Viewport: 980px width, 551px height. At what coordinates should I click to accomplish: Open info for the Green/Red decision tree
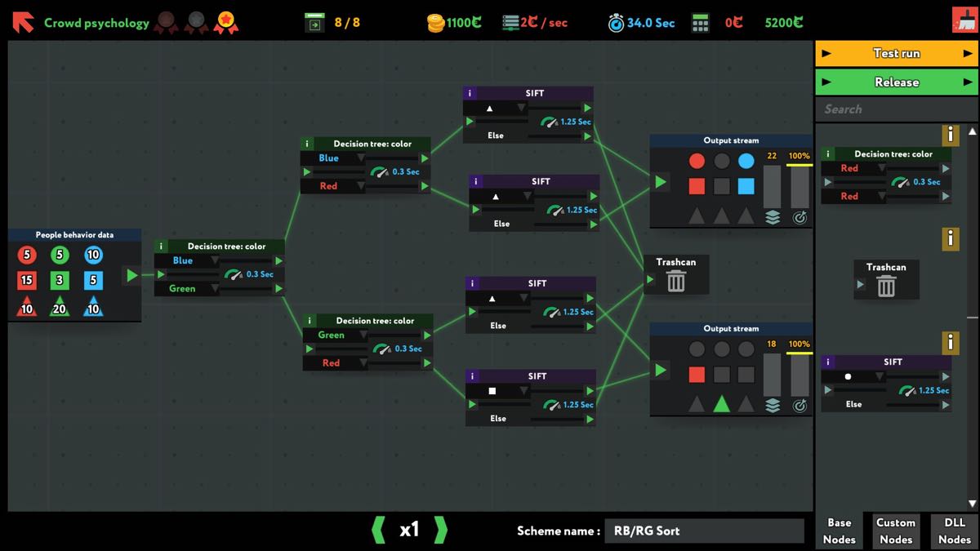pyautogui.click(x=310, y=321)
